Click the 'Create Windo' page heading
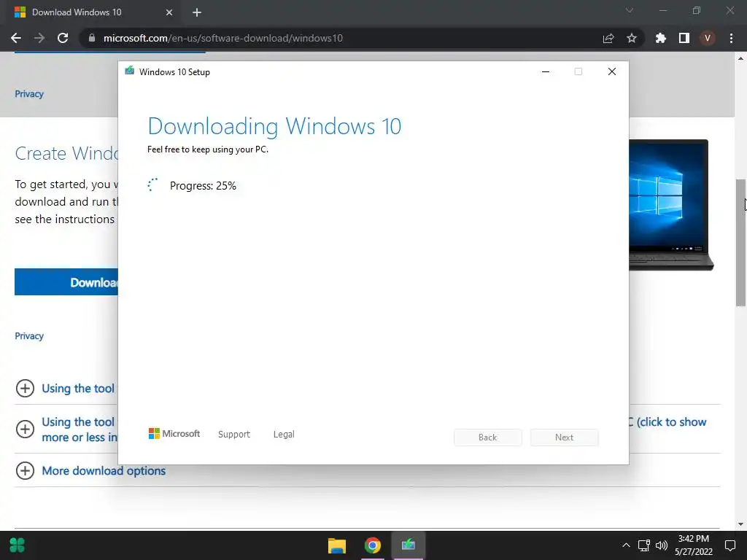747x560 pixels. pos(66,153)
